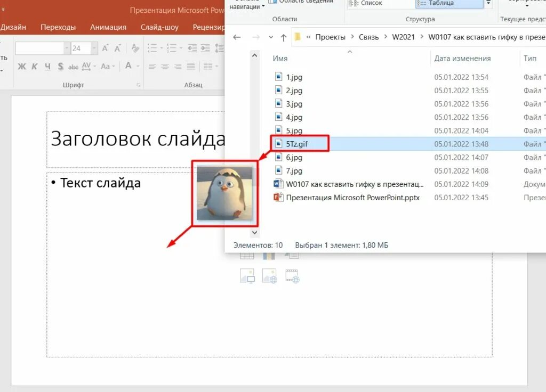Click W2021 in the address bar

[403, 37]
